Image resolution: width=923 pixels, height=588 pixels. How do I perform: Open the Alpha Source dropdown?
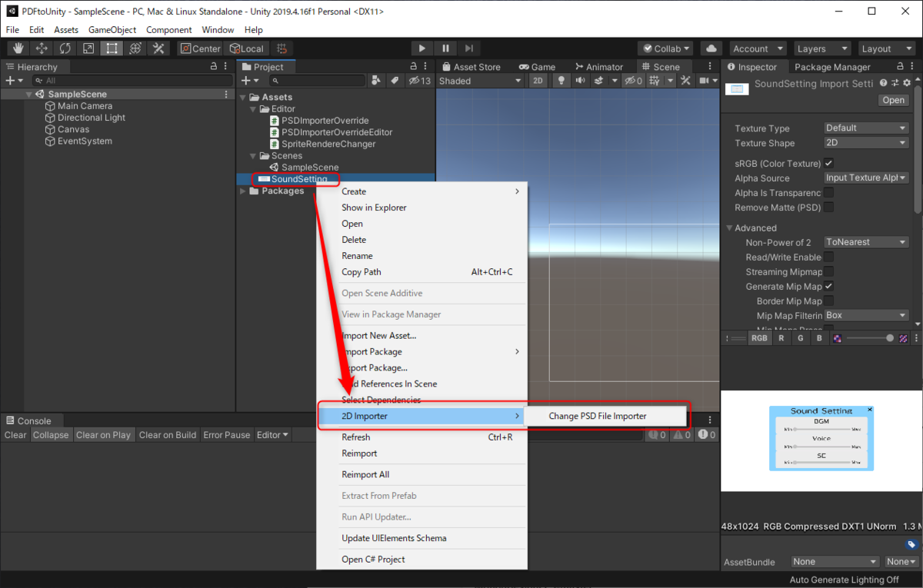tap(866, 178)
